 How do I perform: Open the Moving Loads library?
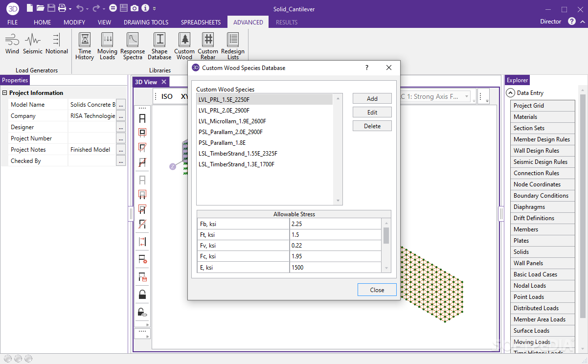click(x=107, y=46)
